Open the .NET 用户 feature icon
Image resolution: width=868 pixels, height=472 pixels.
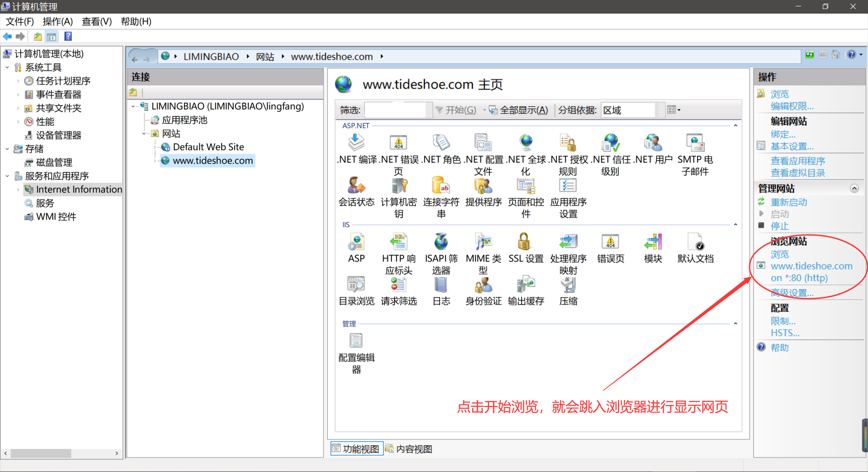(653, 143)
